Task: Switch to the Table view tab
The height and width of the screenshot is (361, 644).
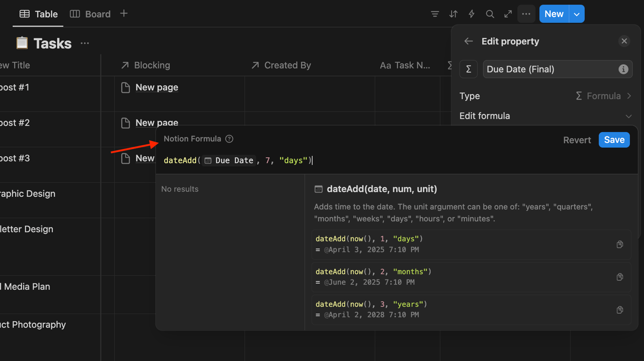Action: [38, 14]
